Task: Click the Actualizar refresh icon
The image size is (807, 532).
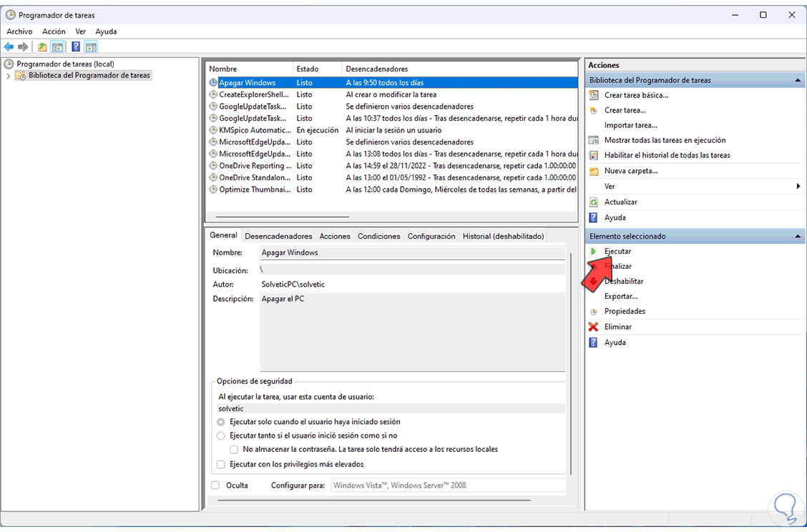Action: pyautogui.click(x=593, y=202)
